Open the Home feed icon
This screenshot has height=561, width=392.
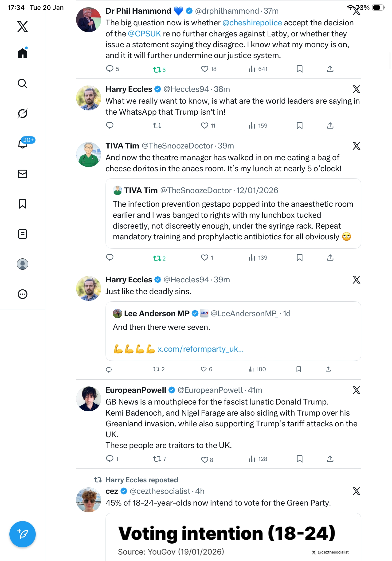(x=23, y=53)
